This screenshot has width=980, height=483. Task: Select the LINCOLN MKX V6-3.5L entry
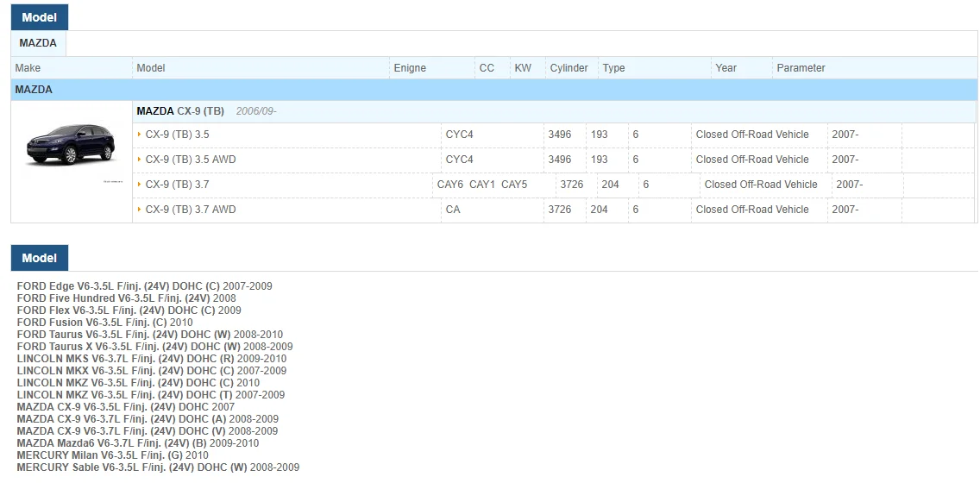pyautogui.click(x=152, y=371)
